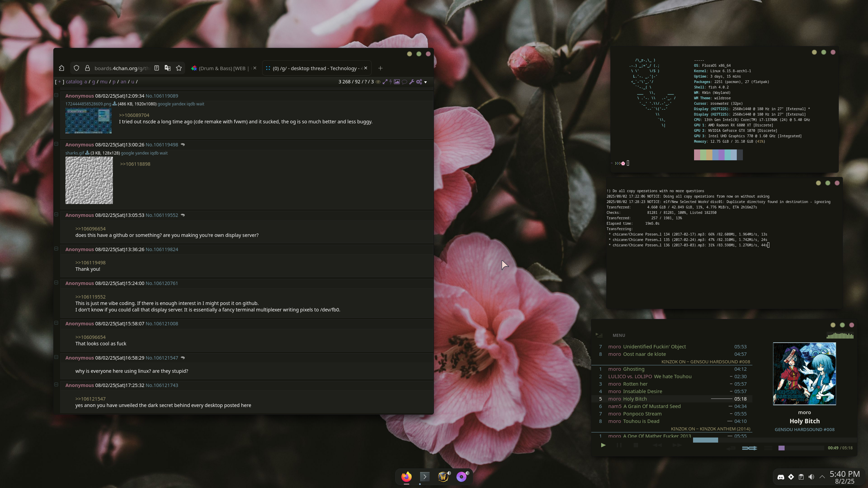Download sharks.gif via its download icon

pos(87,153)
